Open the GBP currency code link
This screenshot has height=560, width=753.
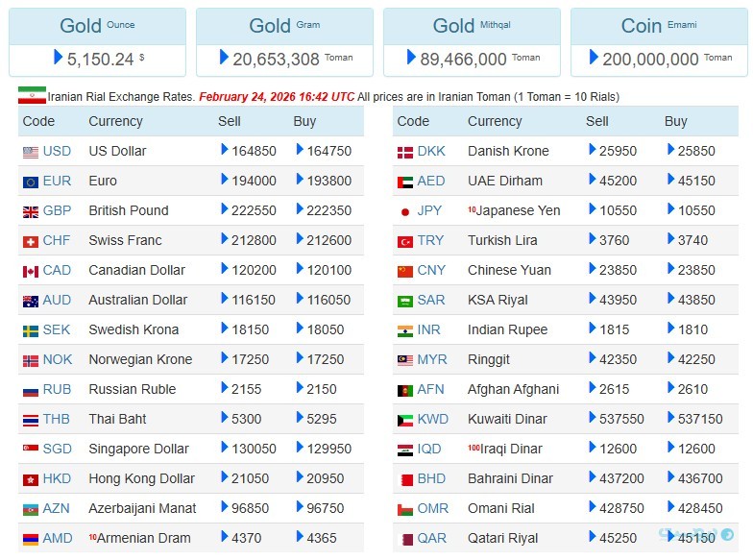point(57,210)
